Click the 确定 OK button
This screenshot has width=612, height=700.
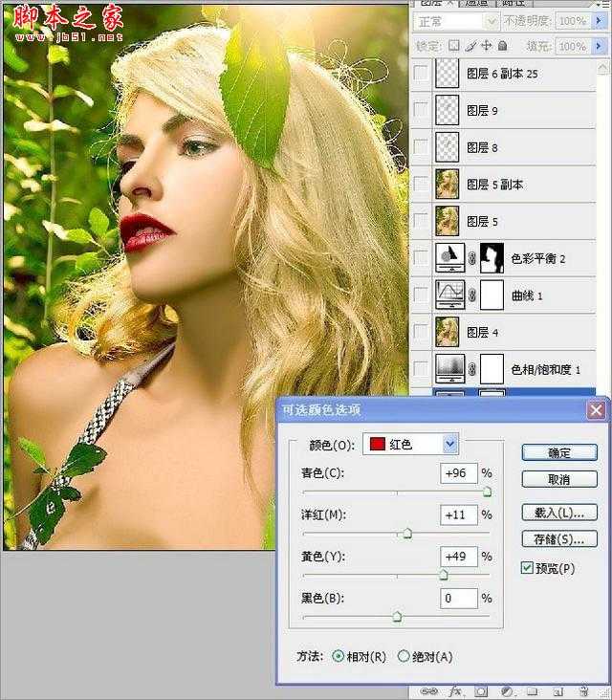pyautogui.click(x=559, y=452)
